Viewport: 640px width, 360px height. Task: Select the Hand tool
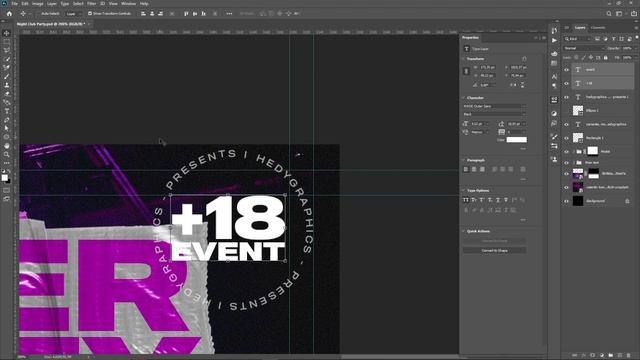[x=7, y=146]
